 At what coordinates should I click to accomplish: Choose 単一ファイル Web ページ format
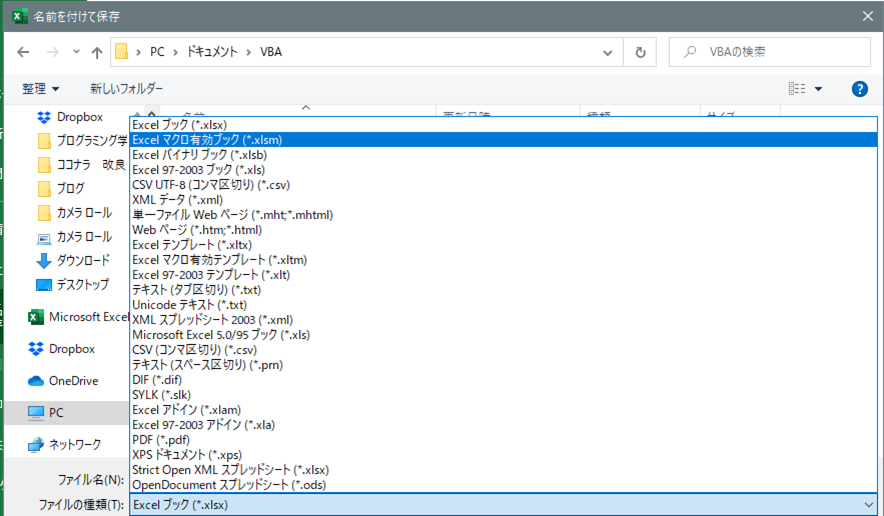pyautogui.click(x=503, y=215)
